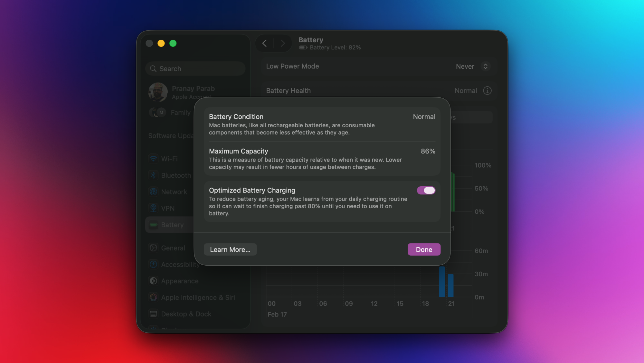Click the green zoom window button

173,43
